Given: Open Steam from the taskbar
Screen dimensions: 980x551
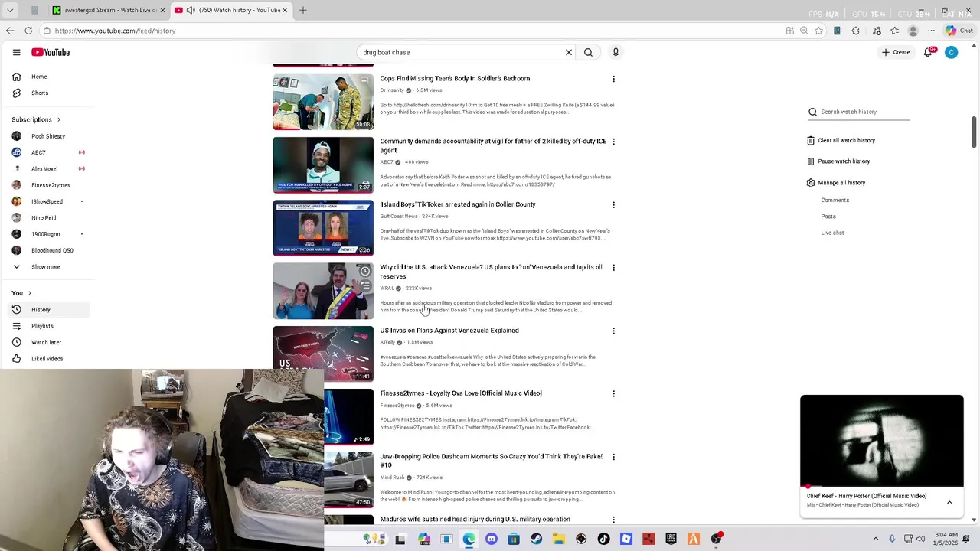Looking at the screenshot, I should coord(536,539).
